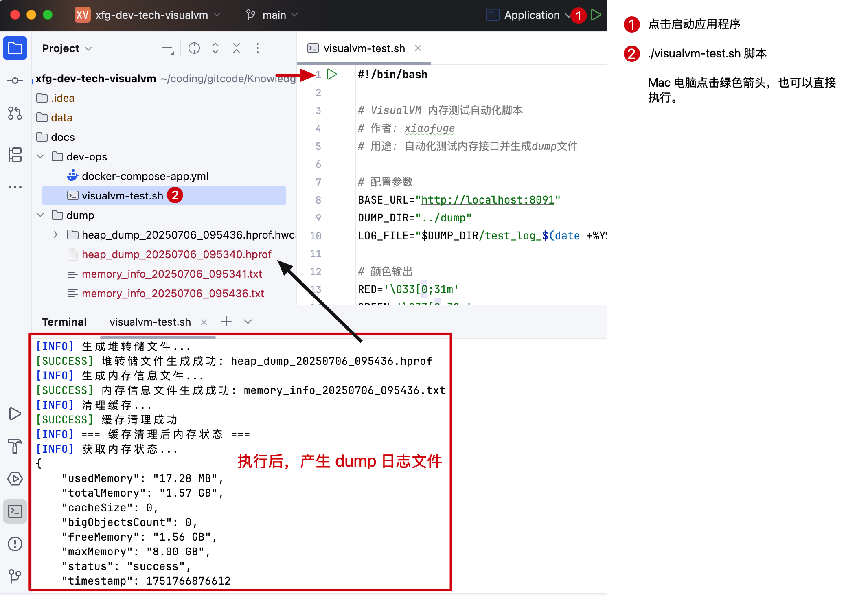Screen dimensions: 868x596
Task: Hide the Project panel
Action: (x=279, y=48)
